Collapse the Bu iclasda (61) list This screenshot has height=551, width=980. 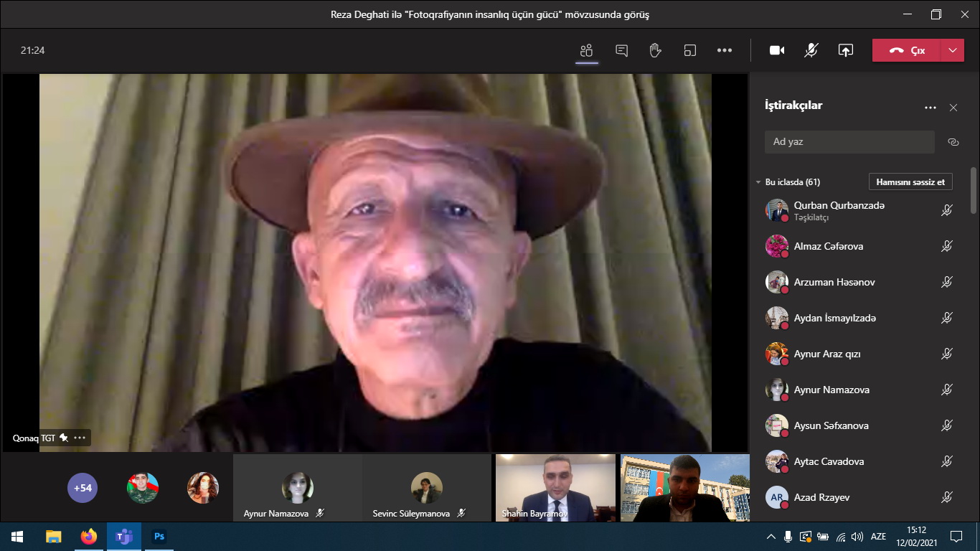tap(758, 182)
